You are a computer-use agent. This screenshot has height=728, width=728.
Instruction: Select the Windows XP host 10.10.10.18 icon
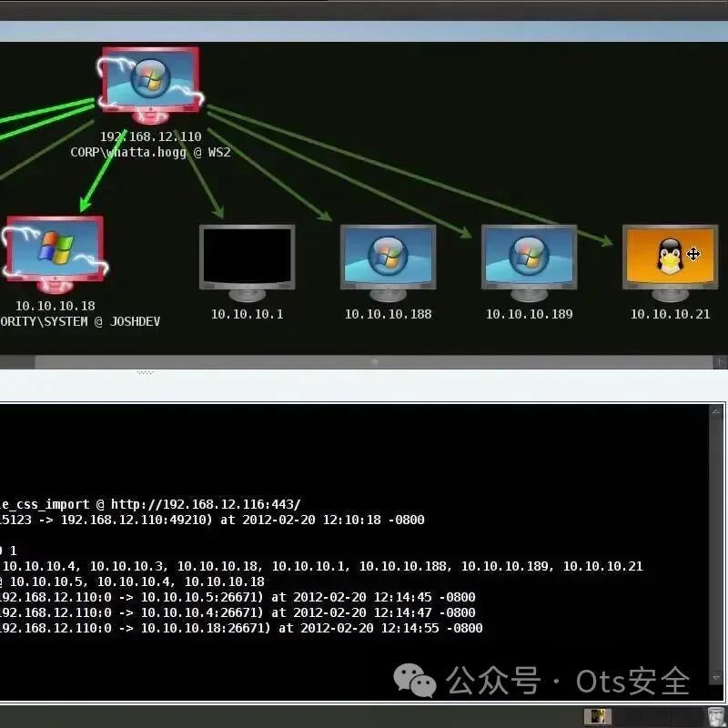pos(55,254)
